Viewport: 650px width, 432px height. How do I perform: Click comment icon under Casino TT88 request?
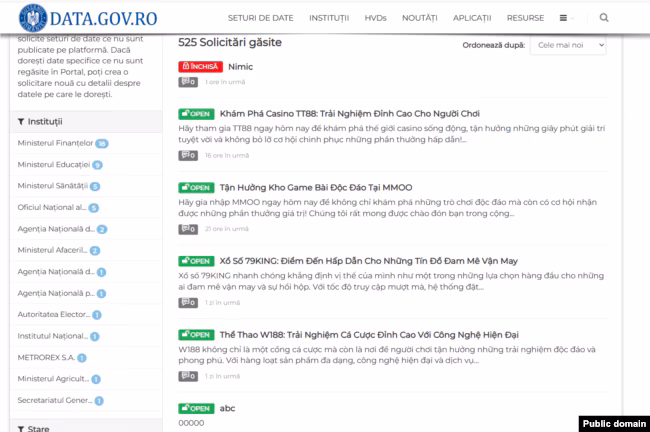click(x=187, y=155)
